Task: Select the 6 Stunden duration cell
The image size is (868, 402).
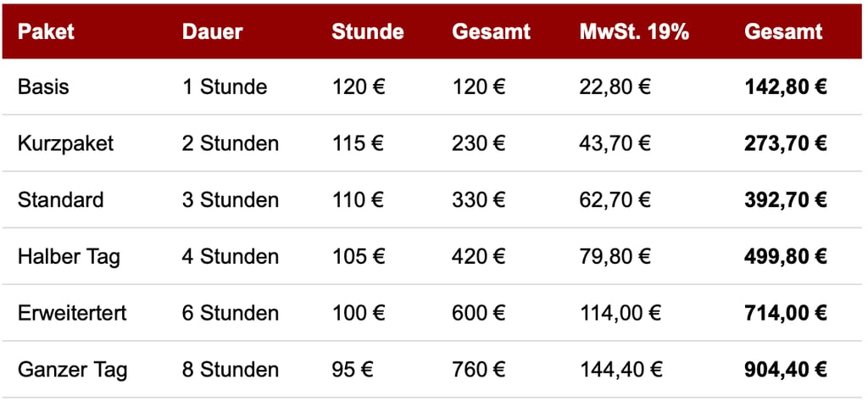Action: [x=230, y=313]
